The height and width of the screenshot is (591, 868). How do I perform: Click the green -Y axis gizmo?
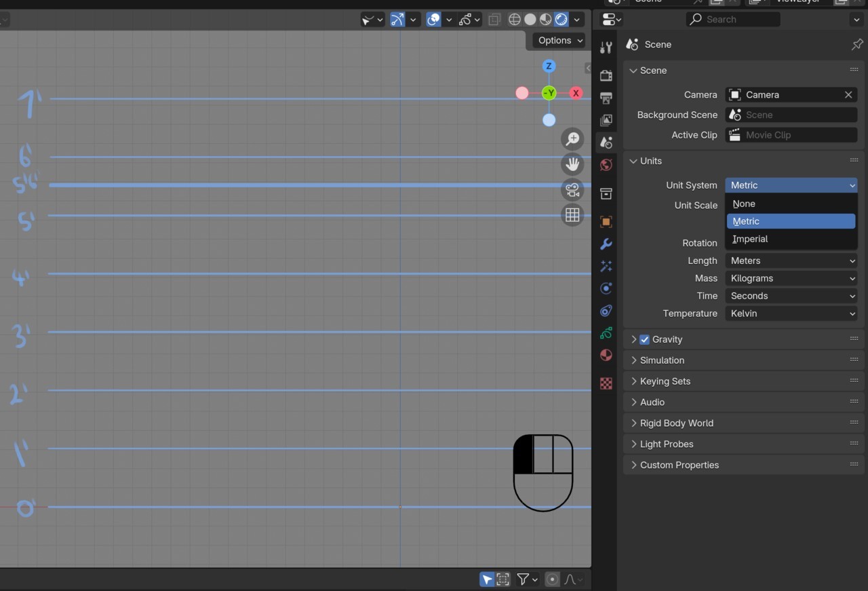[549, 93]
